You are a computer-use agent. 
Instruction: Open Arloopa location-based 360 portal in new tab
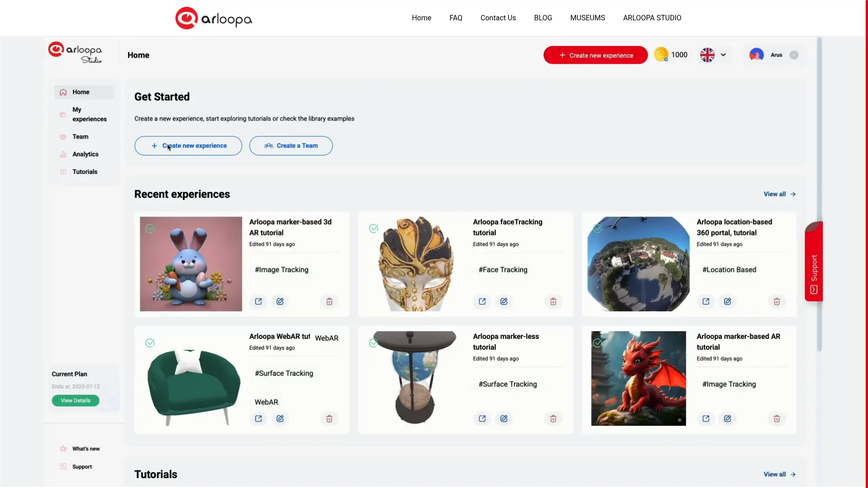coord(705,301)
